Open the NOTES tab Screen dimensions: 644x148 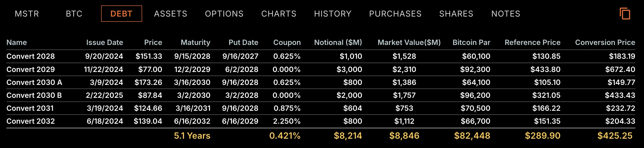pyautogui.click(x=506, y=14)
